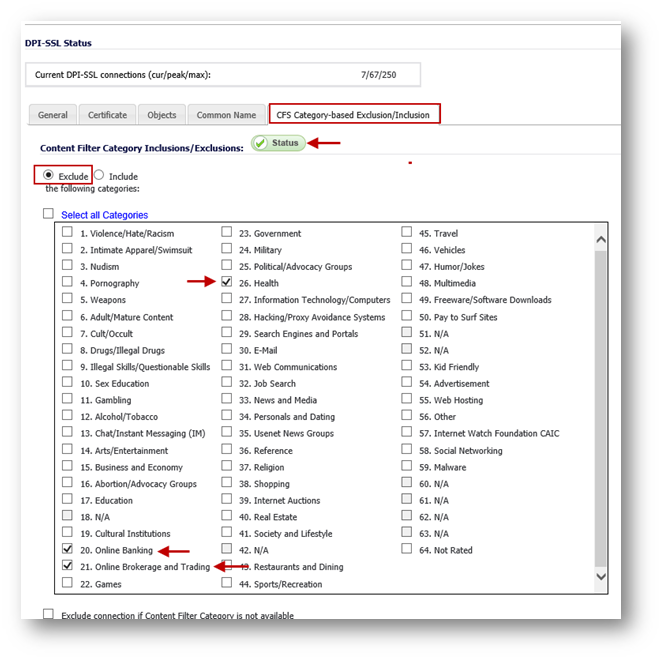Switch to the Common Name tab
This screenshot has width=663, height=661.
[x=226, y=115]
